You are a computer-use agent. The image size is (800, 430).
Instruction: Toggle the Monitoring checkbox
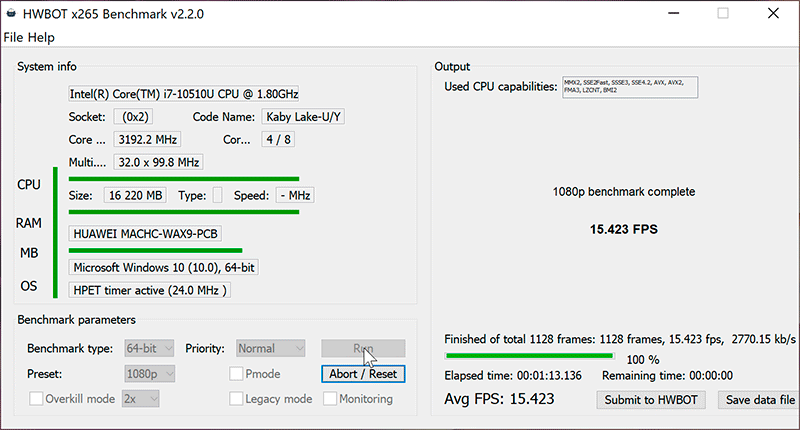tap(330, 399)
